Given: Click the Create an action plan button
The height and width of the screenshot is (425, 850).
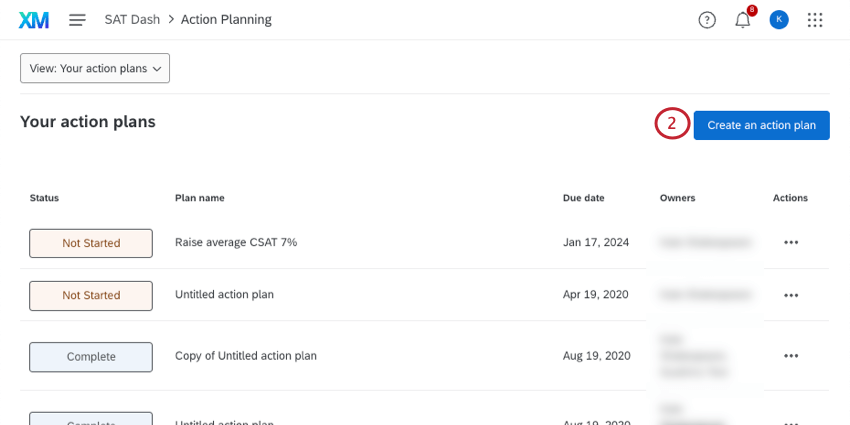Looking at the screenshot, I should (761, 125).
